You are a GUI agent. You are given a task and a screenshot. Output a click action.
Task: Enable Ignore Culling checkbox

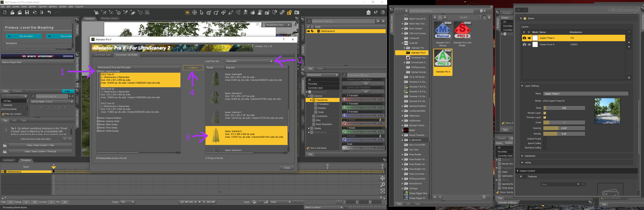click(545, 143)
